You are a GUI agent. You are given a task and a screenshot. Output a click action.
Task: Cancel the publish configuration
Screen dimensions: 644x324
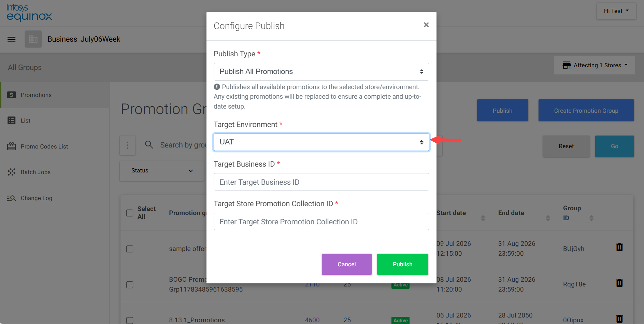346,264
